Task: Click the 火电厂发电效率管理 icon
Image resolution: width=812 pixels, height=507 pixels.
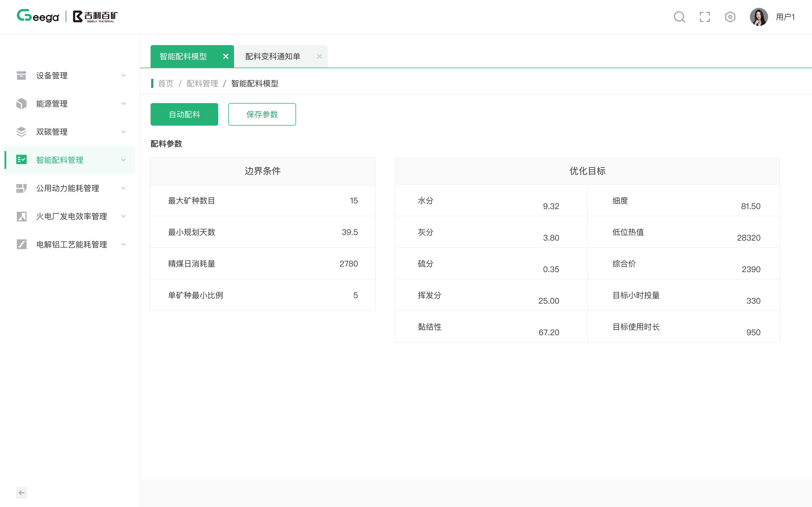Action: click(21, 216)
